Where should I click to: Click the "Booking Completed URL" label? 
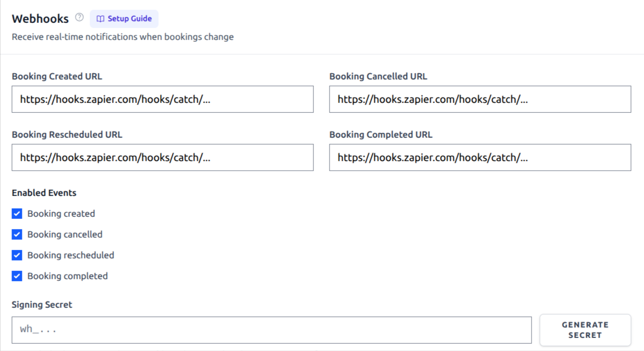pyautogui.click(x=381, y=135)
